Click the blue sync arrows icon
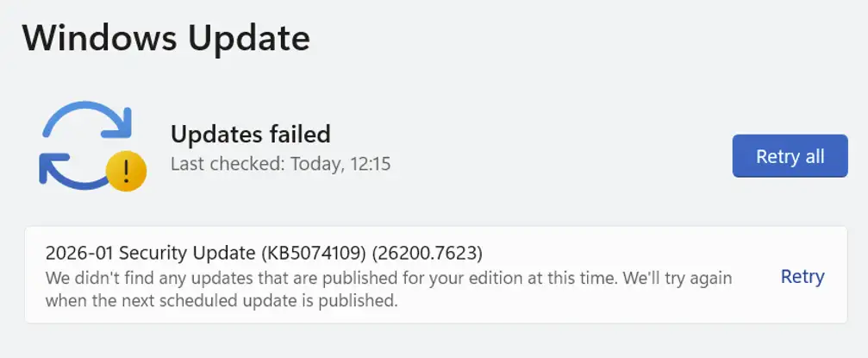The height and width of the screenshot is (358, 868). 84,145
